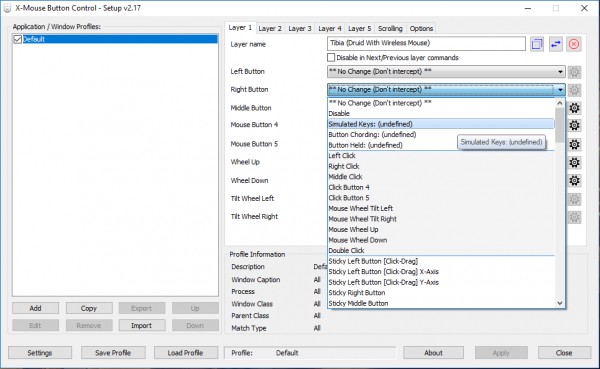Toggle the Default profile checkbox
The height and width of the screenshot is (369, 600).
(18, 39)
